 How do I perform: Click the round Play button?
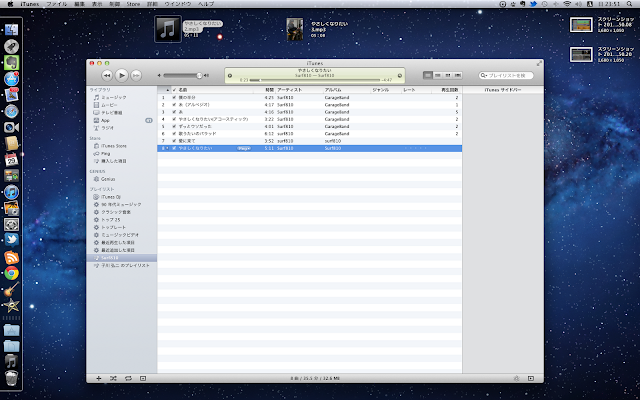122,75
